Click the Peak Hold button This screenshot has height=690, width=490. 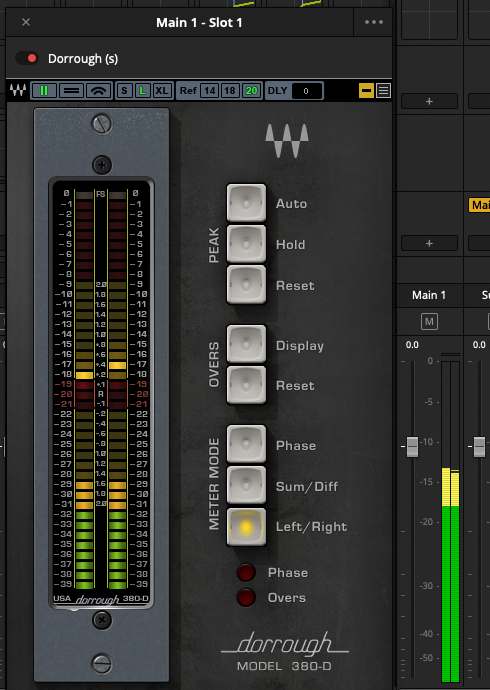click(x=246, y=244)
